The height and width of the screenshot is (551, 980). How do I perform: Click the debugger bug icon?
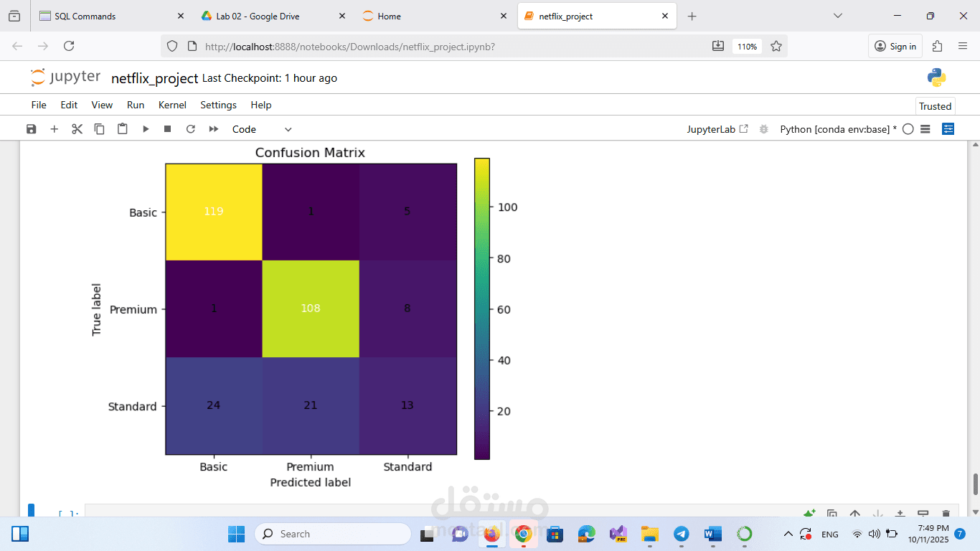(x=764, y=129)
